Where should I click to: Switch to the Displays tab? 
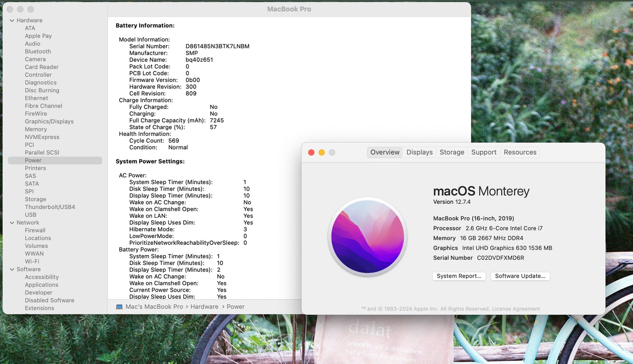point(419,152)
